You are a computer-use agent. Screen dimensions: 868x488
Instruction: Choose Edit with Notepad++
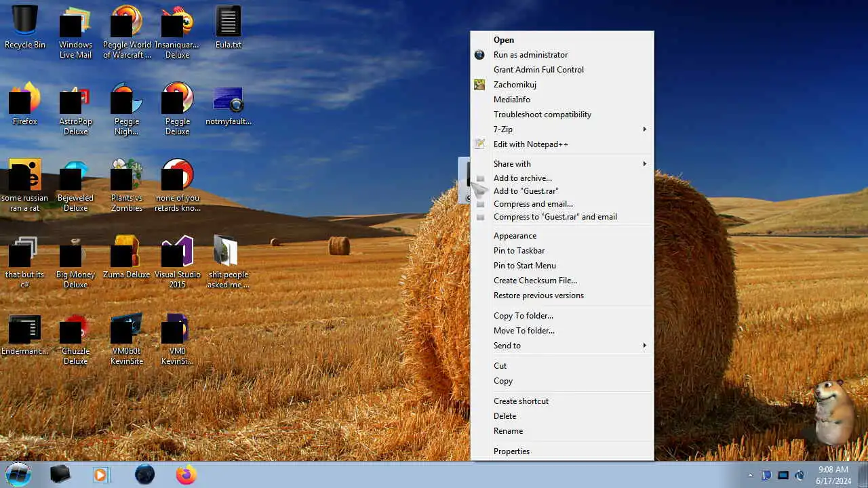click(x=562, y=144)
